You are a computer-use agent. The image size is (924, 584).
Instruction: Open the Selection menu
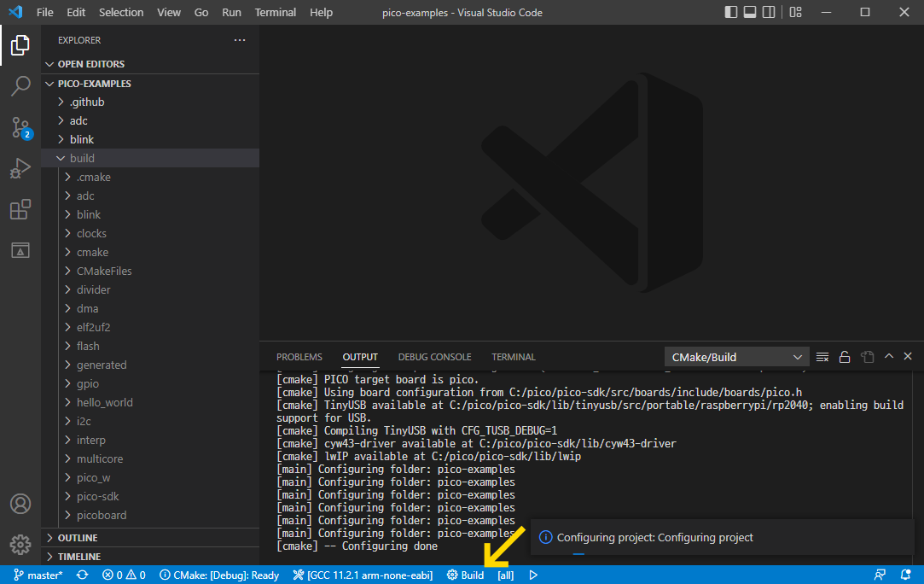[121, 13]
